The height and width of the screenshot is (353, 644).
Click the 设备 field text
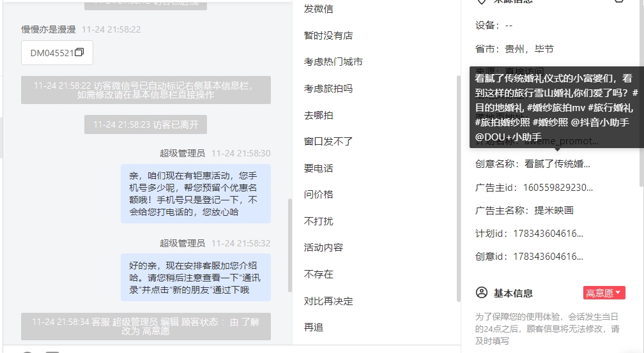(x=494, y=25)
